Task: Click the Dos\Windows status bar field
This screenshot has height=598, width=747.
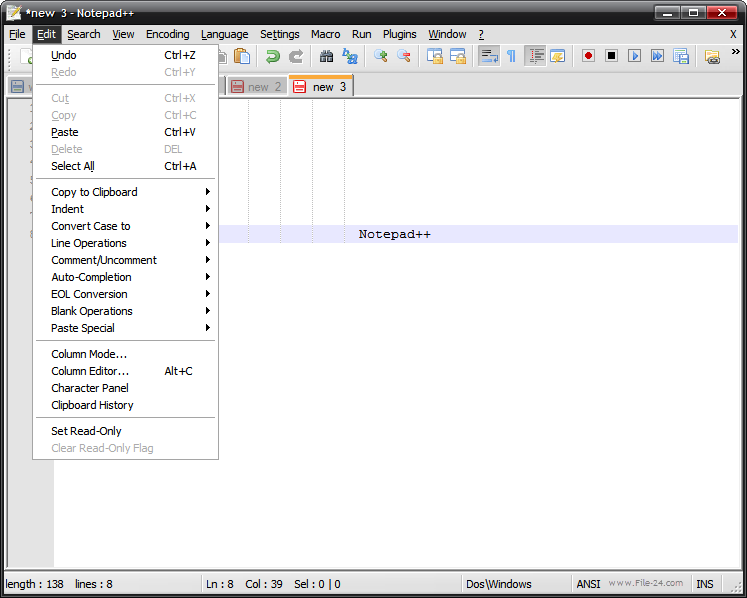Action: point(516,584)
